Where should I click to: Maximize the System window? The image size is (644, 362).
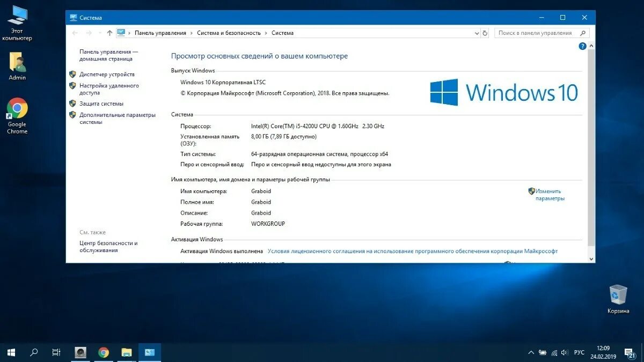[x=562, y=18]
